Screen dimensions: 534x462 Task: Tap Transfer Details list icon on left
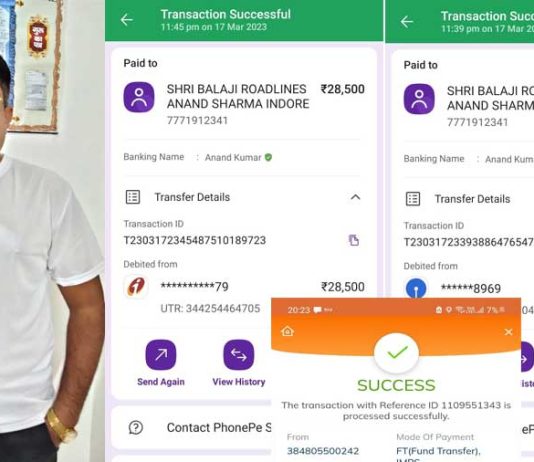click(x=133, y=197)
